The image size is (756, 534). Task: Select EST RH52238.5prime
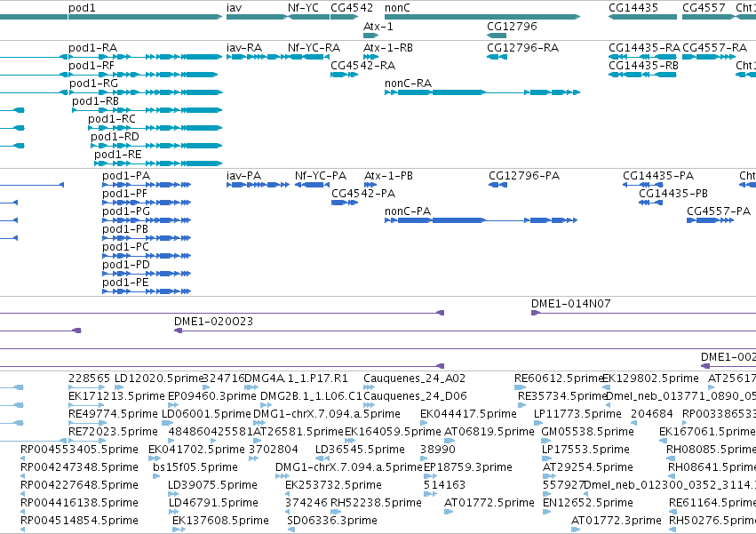coord(376,503)
